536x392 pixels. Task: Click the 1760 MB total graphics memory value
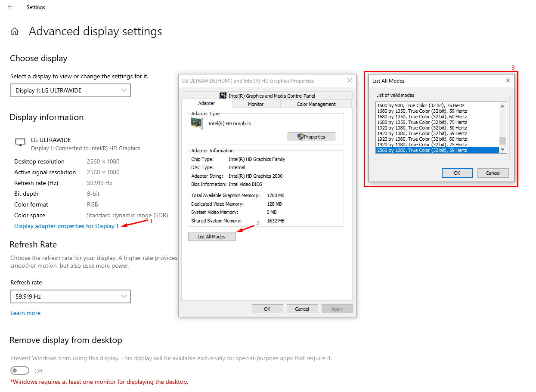tap(276, 195)
